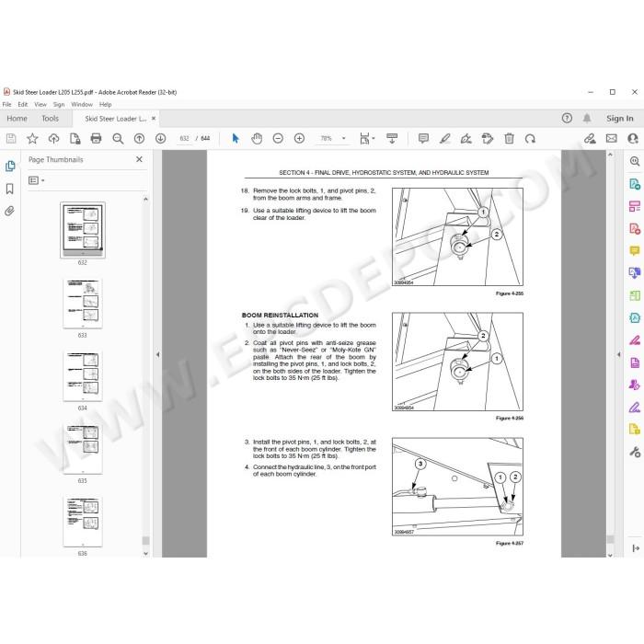Rotate page clockwise icon

[x=530, y=139]
